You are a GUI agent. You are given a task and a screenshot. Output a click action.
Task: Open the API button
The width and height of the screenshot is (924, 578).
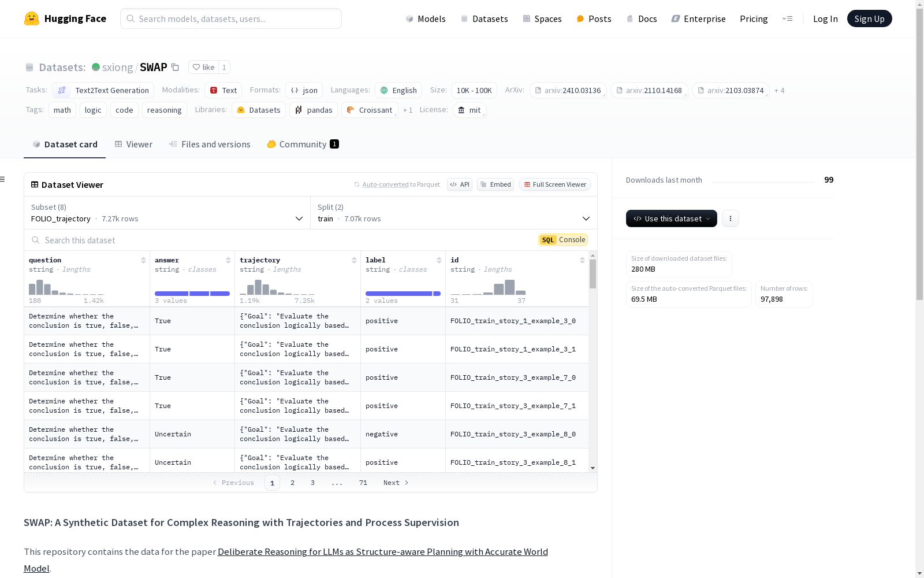click(460, 184)
